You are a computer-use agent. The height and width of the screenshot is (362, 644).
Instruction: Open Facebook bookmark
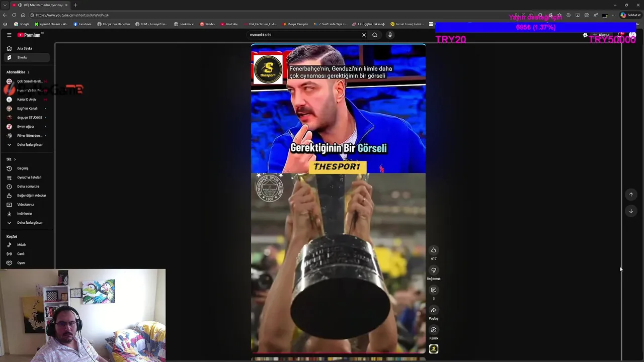coord(83,24)
